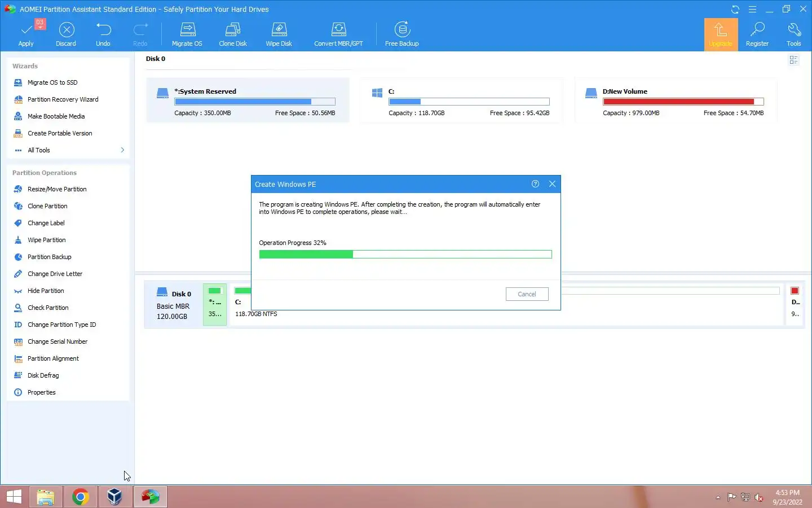The width and height of the screenshot is (812, 508).
Task: Open File Explorer from taskbar
Action: click(x=46, y=497)
